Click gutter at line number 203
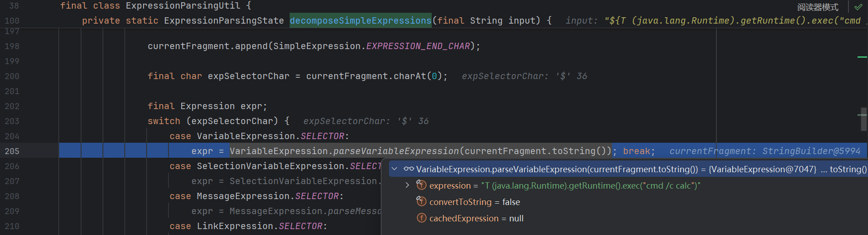The image size is (868, 235). pos(12,121)
